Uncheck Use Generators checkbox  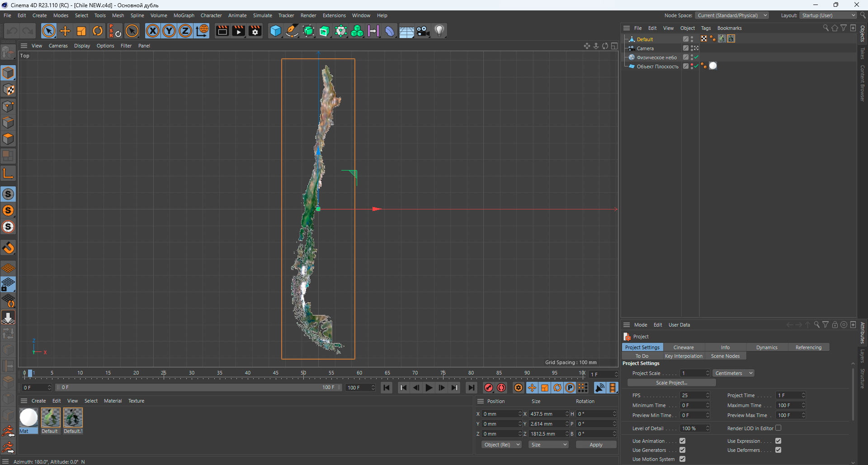coord(682,450)
